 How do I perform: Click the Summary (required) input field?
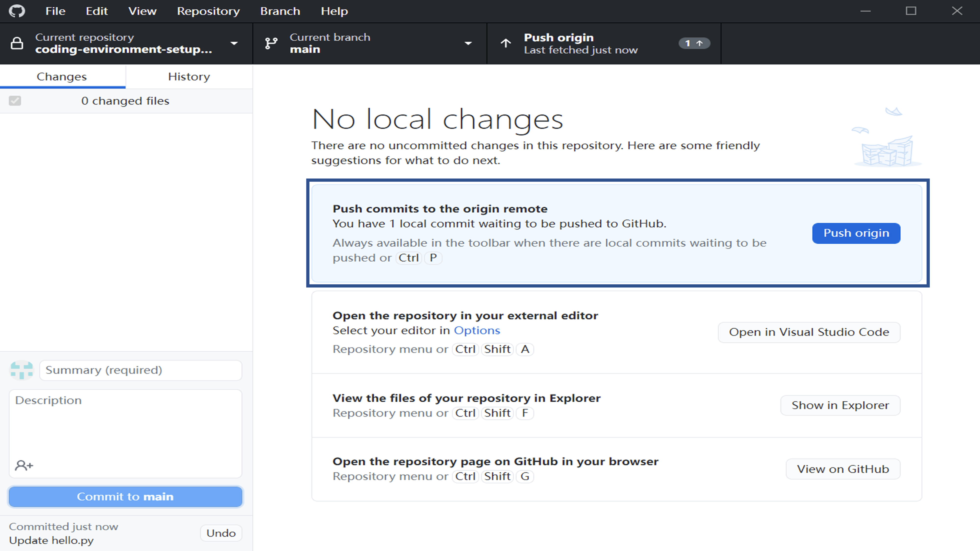coord(140,370)
